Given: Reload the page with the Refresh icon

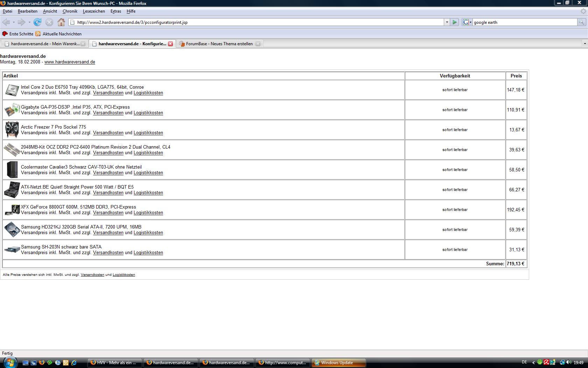Looking at the screenshot, I should tap(37, 22).
